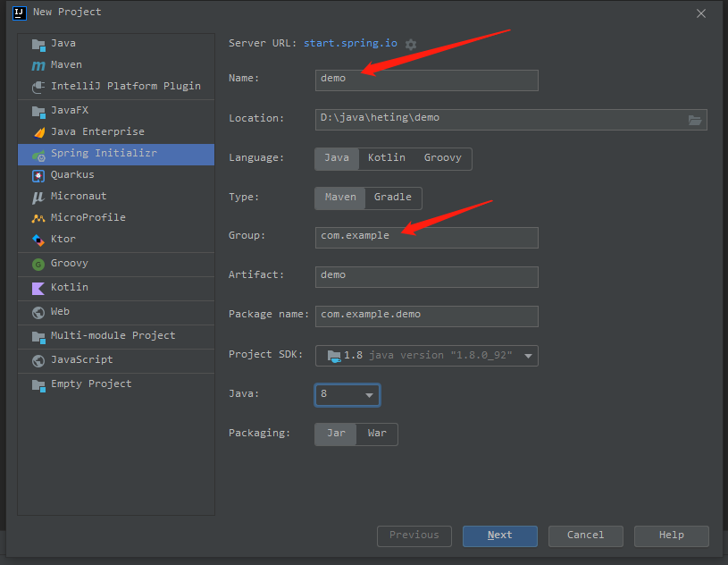This screenshot has width=728, height=565.
Task: Click the purple Kotlin icon
Action: tap(38, 289)
